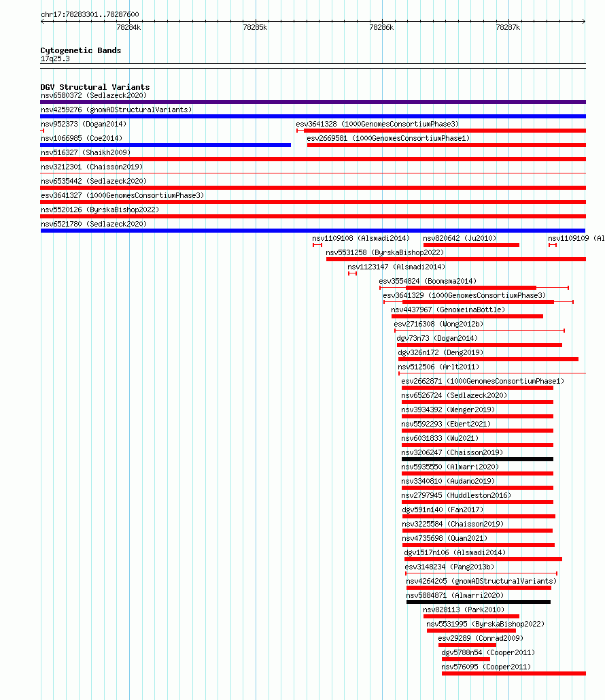Open esv3148234 (Pang2013b) variant
This screenshot has width=605, height=700.
(450, 567)
